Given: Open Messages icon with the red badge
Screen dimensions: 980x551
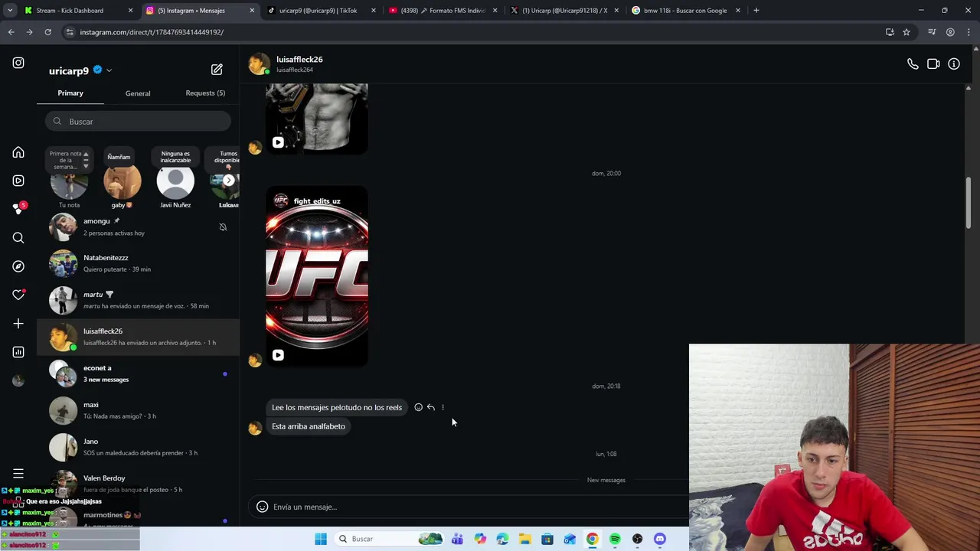Looking at the screenshot, I should point(18,209).
